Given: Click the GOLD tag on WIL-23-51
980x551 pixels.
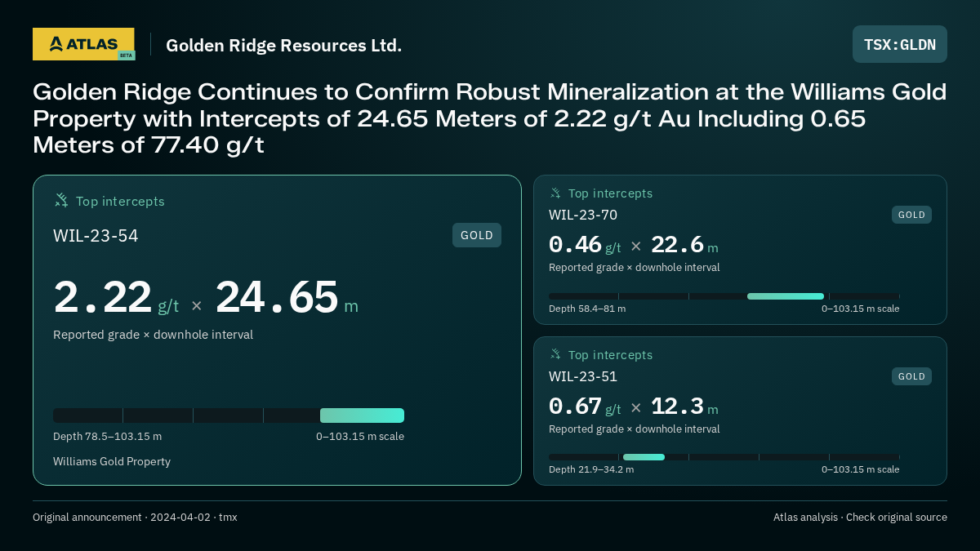Looking at the screenshot, I should pyautogui.click(x=911, y=376).
